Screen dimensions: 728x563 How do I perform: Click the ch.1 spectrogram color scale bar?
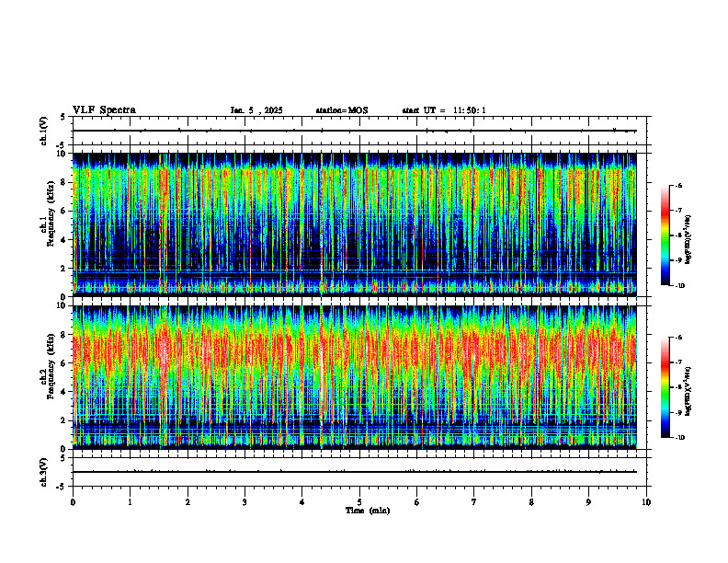(665, 236)
